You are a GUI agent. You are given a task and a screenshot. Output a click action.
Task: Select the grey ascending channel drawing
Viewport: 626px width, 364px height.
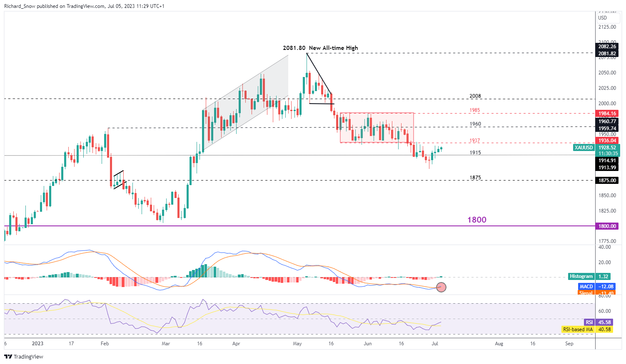[x=245, y=103]
